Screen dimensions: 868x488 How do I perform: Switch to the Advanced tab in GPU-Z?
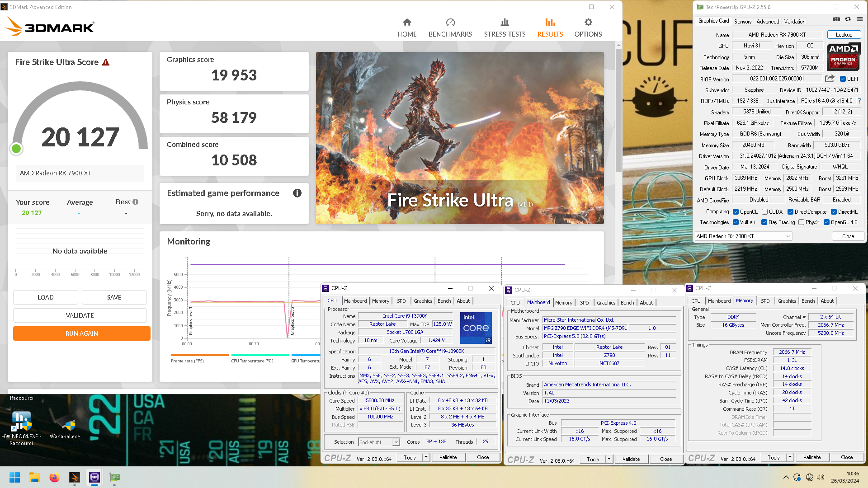(x=768, y=21)
